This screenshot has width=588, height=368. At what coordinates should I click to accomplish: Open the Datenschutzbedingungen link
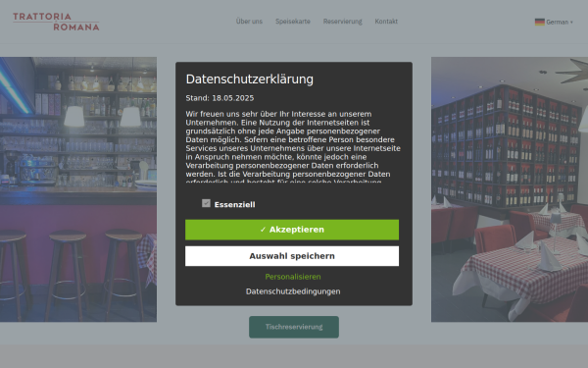click(293, 291)
